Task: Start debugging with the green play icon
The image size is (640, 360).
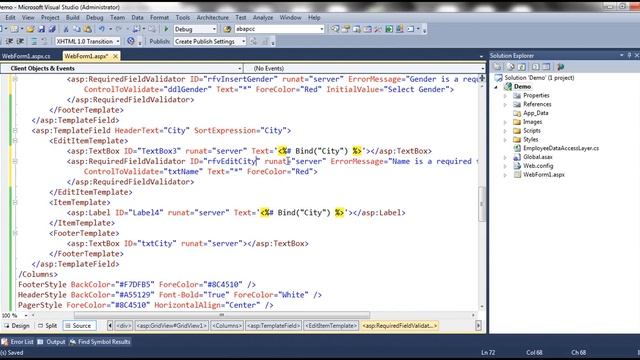Action: coord(166,29)
